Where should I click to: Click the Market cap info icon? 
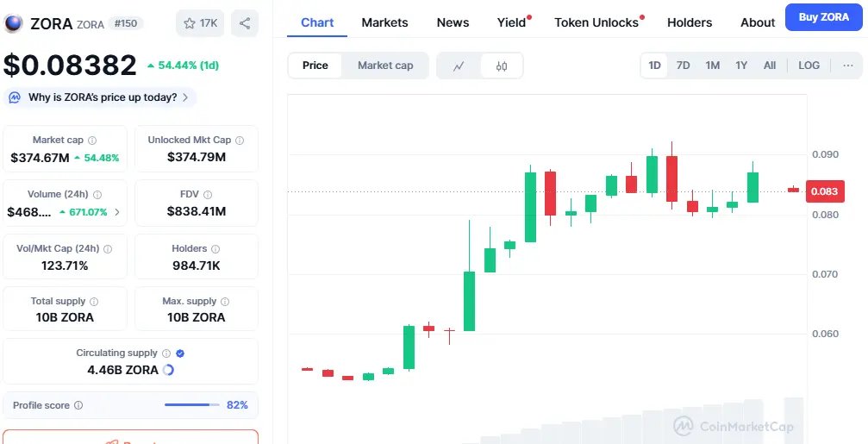click(x=92, y=140)
